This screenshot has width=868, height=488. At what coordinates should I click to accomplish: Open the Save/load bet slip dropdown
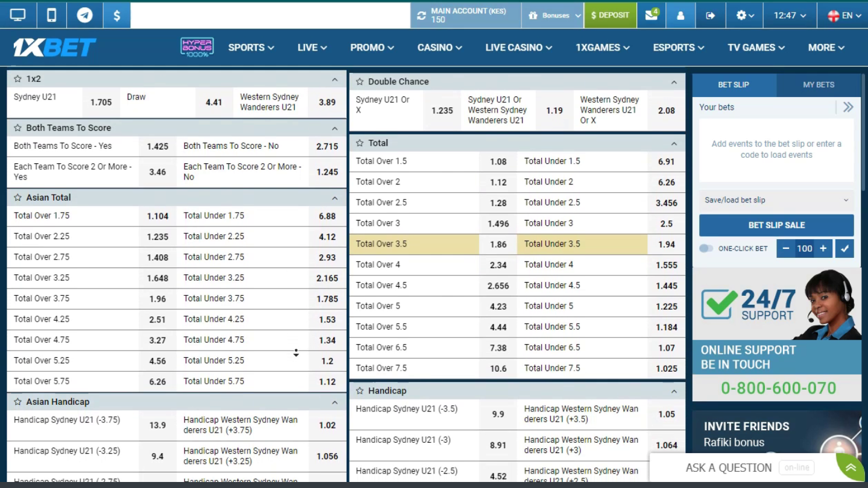coord(776,200)
